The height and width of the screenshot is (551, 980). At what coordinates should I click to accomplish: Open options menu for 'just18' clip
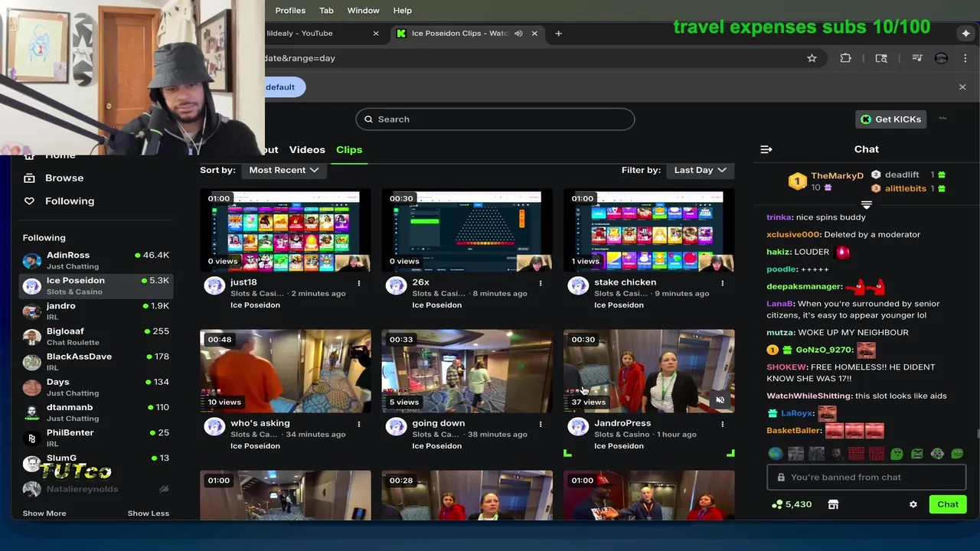(358, 283)
